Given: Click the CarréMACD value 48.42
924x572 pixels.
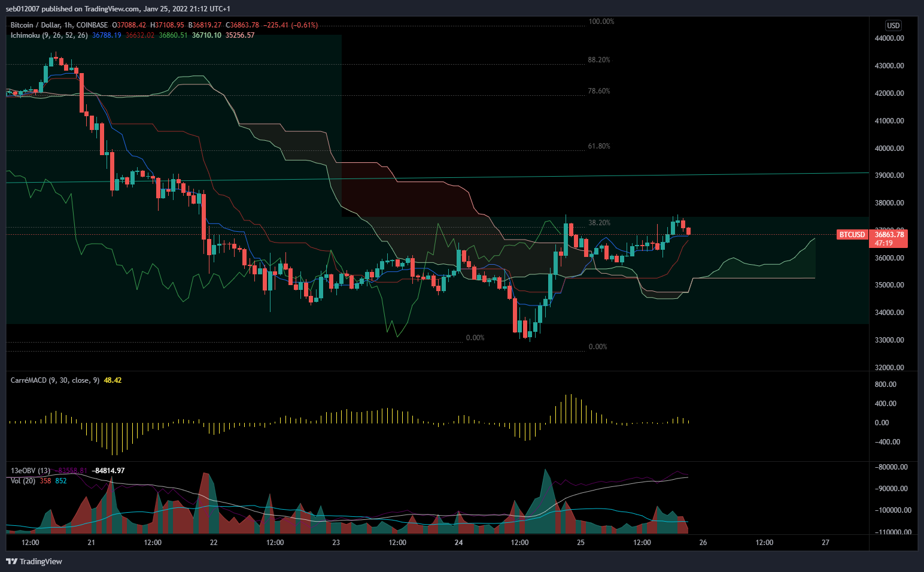Looking at the screenshot, I should 113,380.
